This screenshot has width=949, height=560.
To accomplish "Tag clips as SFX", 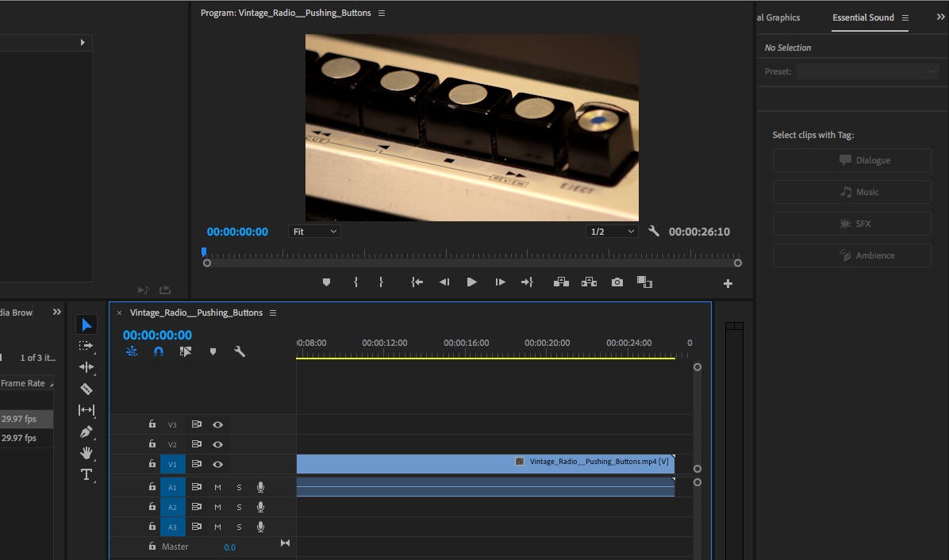I will point(852,224).
